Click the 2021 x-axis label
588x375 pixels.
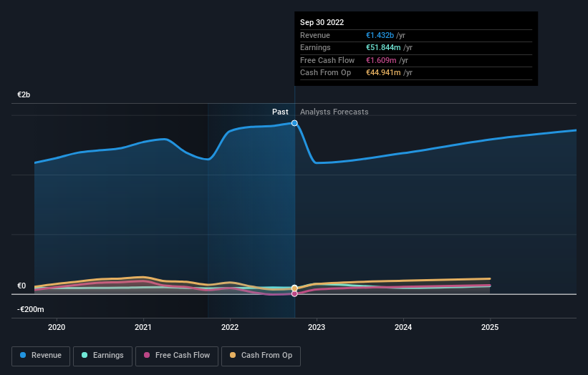point(143,328)
